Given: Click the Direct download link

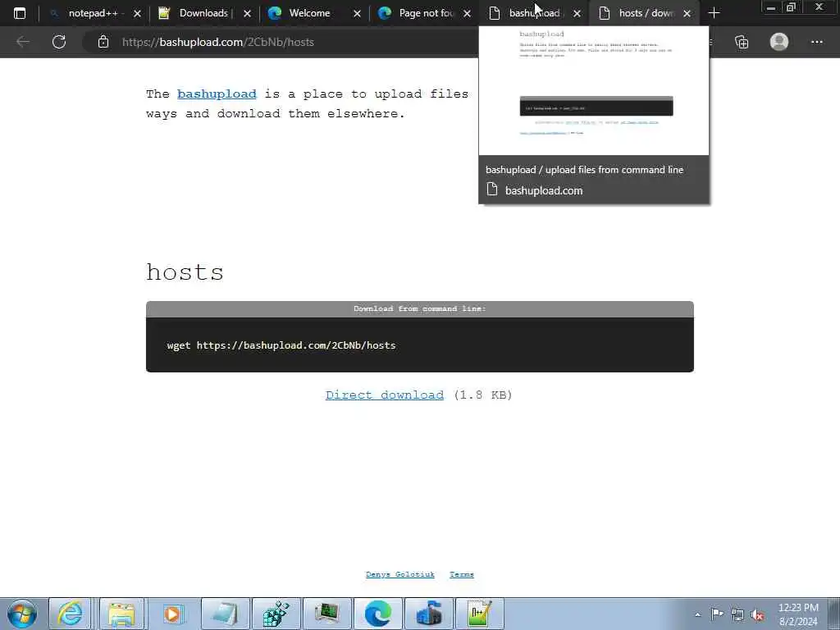Looking at the screenshot, I should tap(385, 395).
